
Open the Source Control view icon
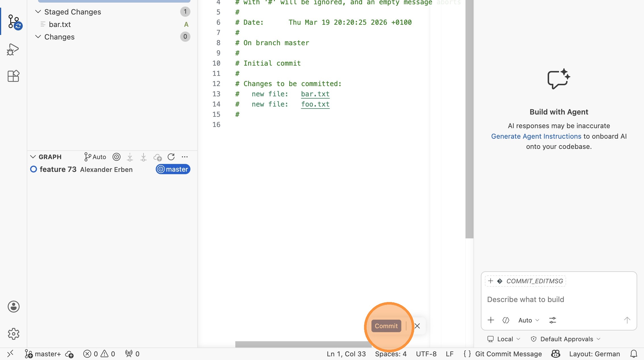(x=14, y=22)
